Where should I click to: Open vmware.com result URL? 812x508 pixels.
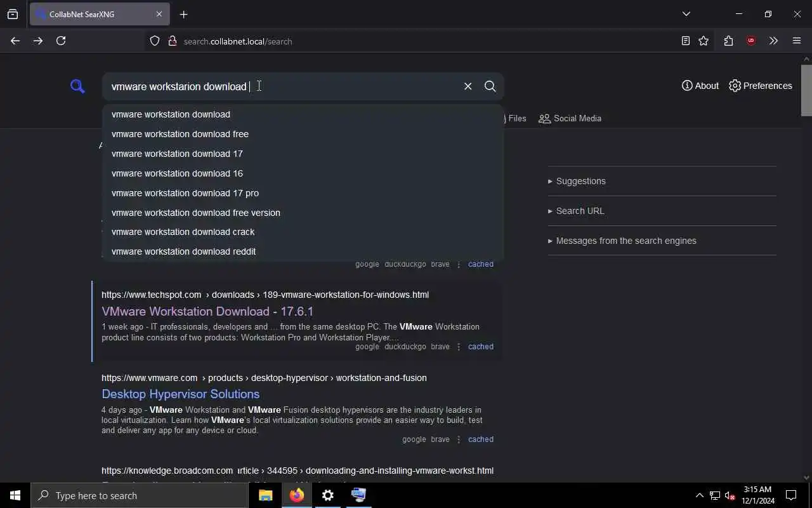pyautogui.click(x=264, y=378)
